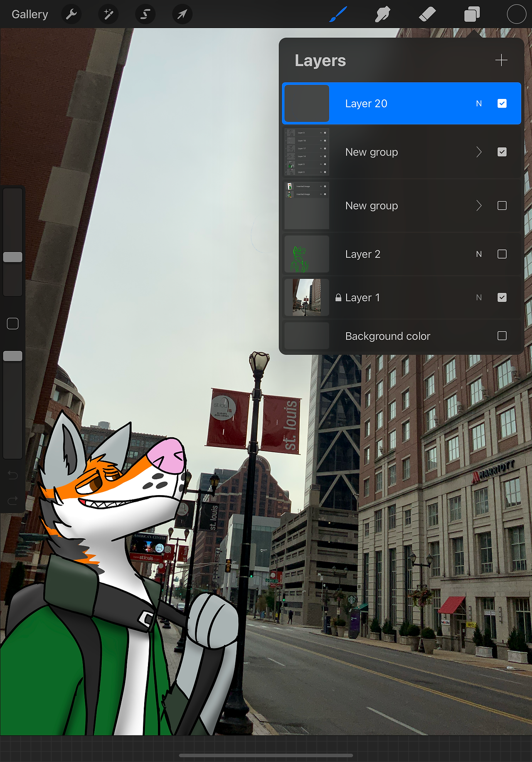
Task: Add a new layer with plus icon
Action: click(501, 60)
